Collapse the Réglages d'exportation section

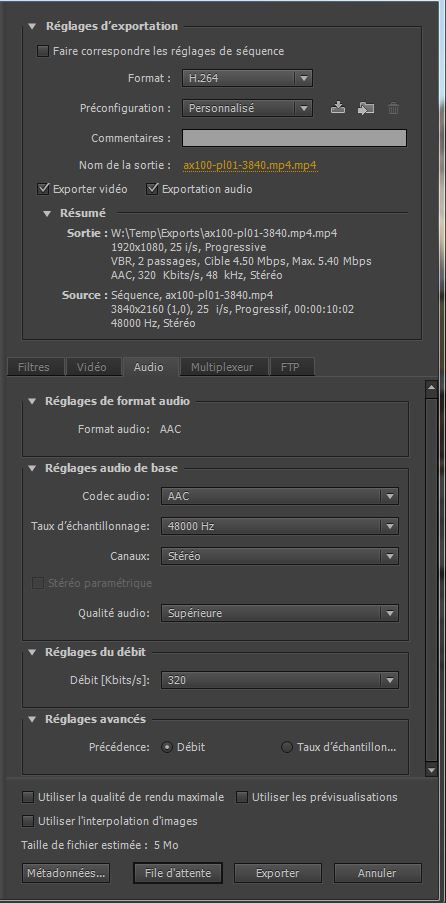[32, 26]
